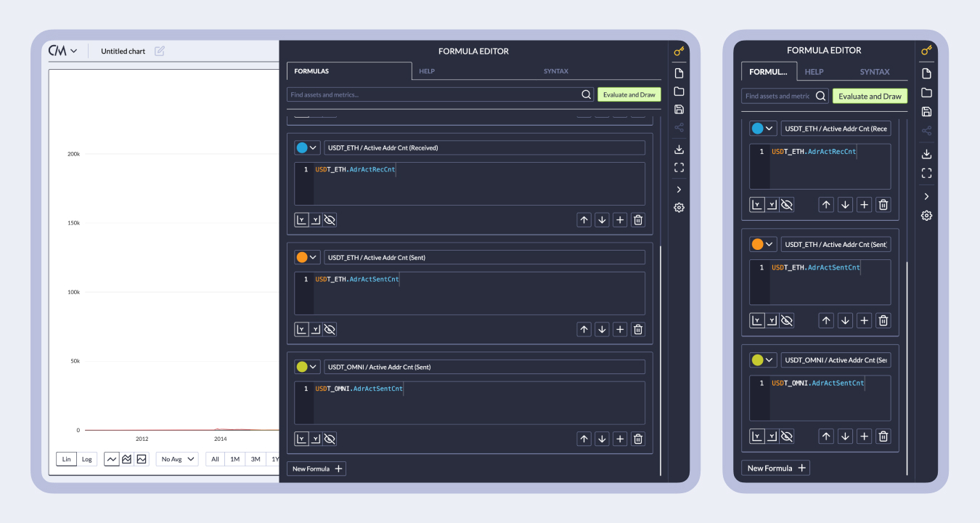Select the yellow key icon in the sidebar
The image size is (980, 523).
(x=679, y=51)
